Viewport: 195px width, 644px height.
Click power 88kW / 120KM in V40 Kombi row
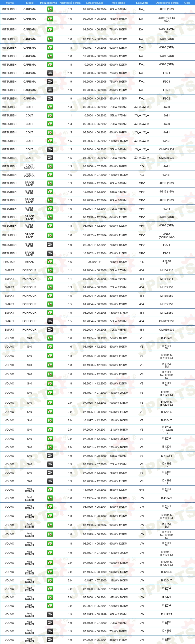pyautogui.click(x=118, y=490)
